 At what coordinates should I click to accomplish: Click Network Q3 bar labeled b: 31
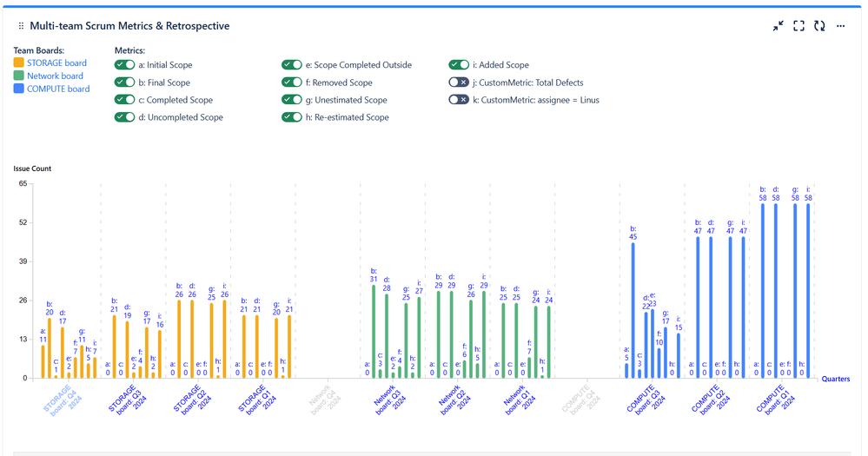pyautogui.click(x=374, y=332)
